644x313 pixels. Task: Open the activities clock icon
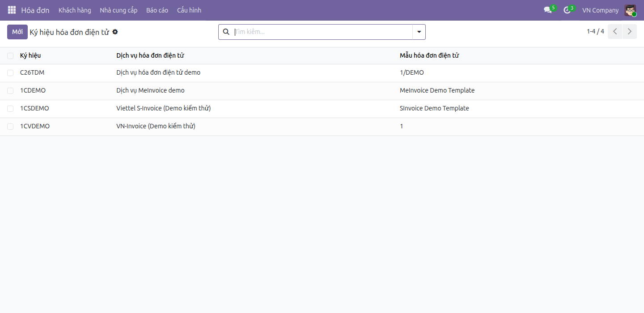pyautogui.click(x=568, y=10)
